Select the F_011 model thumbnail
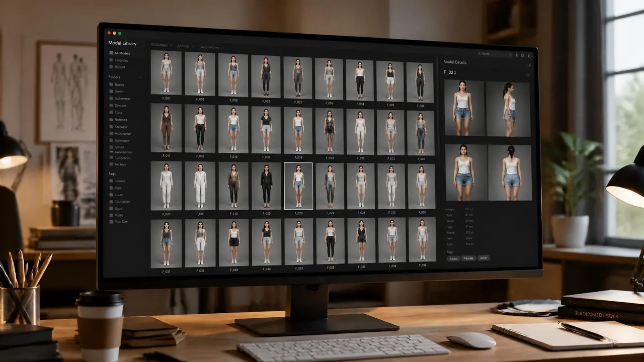 click(x=166, y=128)
